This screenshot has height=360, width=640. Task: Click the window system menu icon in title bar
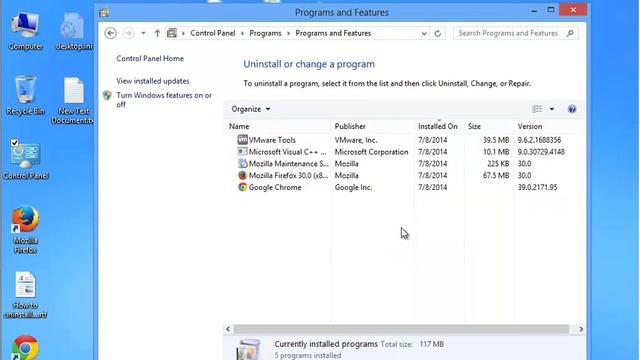[x=104, y=13]
